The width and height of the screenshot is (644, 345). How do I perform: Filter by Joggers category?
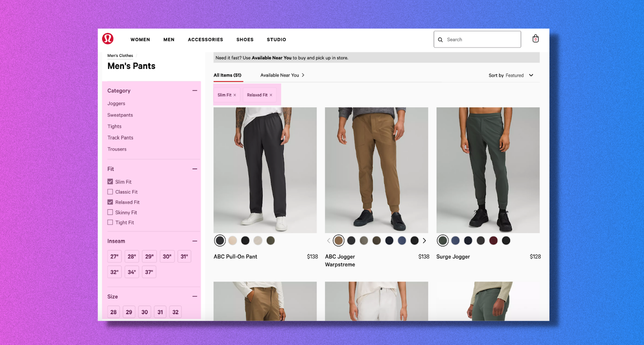click(116, 103)
